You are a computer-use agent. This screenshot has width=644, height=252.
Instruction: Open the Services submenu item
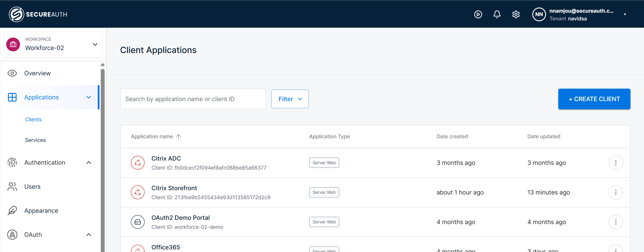[x=35, y=140]
